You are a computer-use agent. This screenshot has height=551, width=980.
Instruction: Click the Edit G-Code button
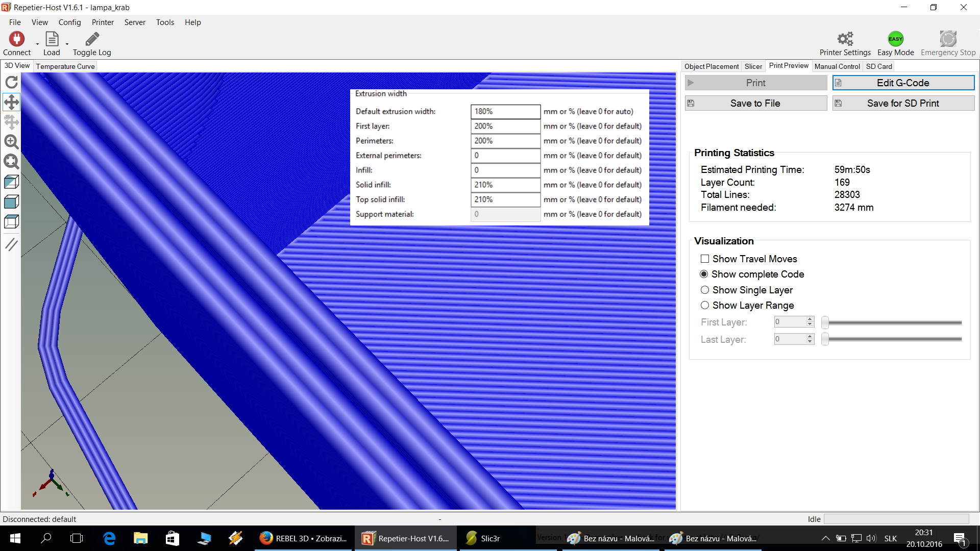click(x=903, y=83)
